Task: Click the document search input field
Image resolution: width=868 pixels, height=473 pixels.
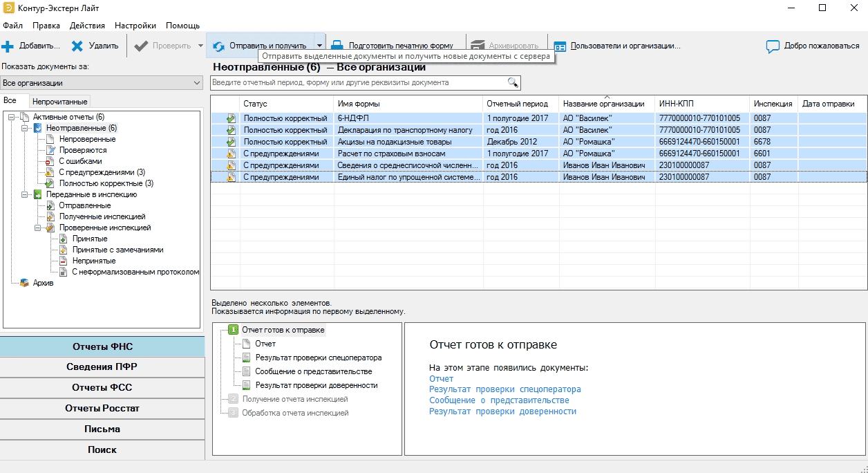Action: 359,83
